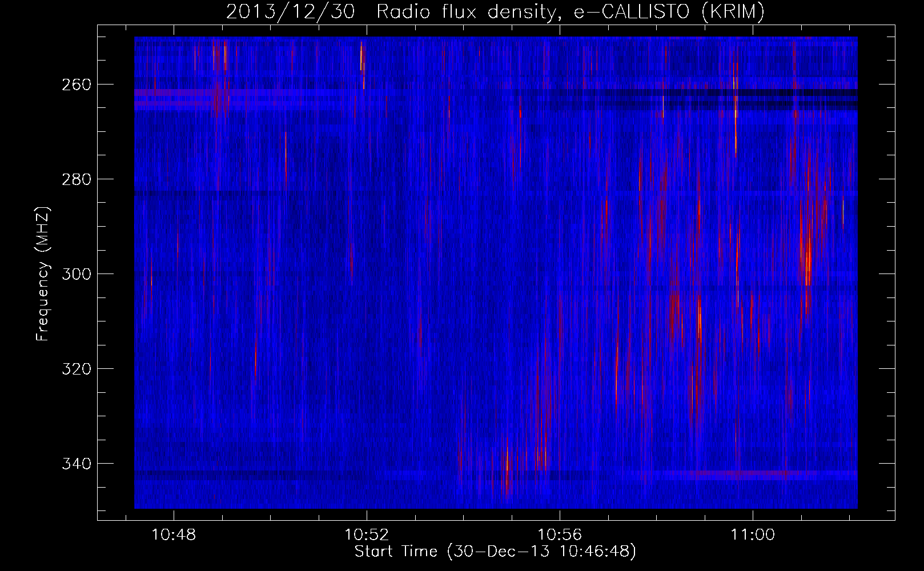Click the plot title "2013/12/30 Radio flux density, e-CALLISTO (KRIM)"
Image resolution: width=924 pixels, height=571 pixels.
click(495, 12)
